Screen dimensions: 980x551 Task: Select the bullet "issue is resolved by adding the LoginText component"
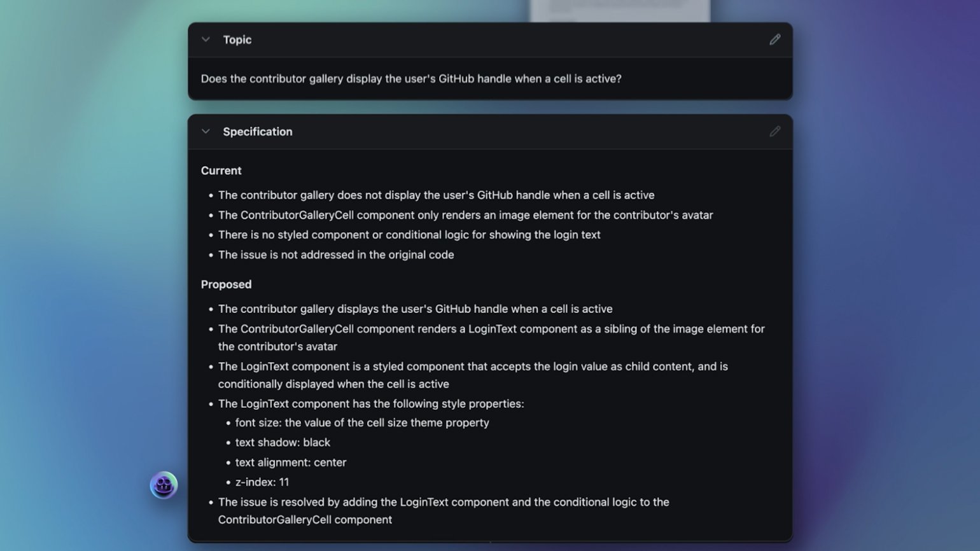click(444, 511)
